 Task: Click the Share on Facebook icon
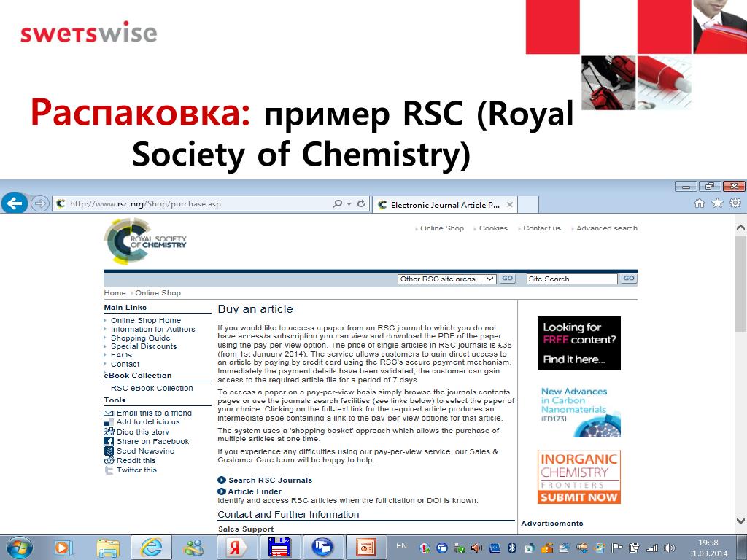tap(109, 441)
